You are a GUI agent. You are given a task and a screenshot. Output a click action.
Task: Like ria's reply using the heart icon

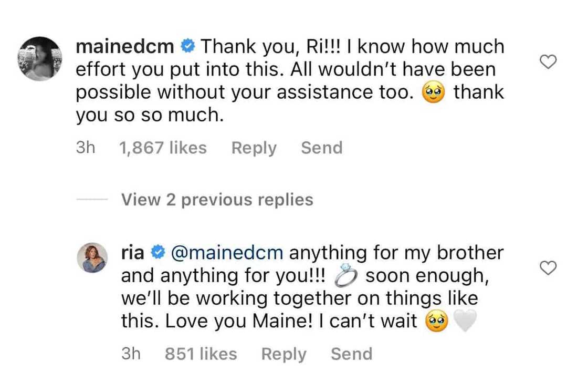(548, 269)
